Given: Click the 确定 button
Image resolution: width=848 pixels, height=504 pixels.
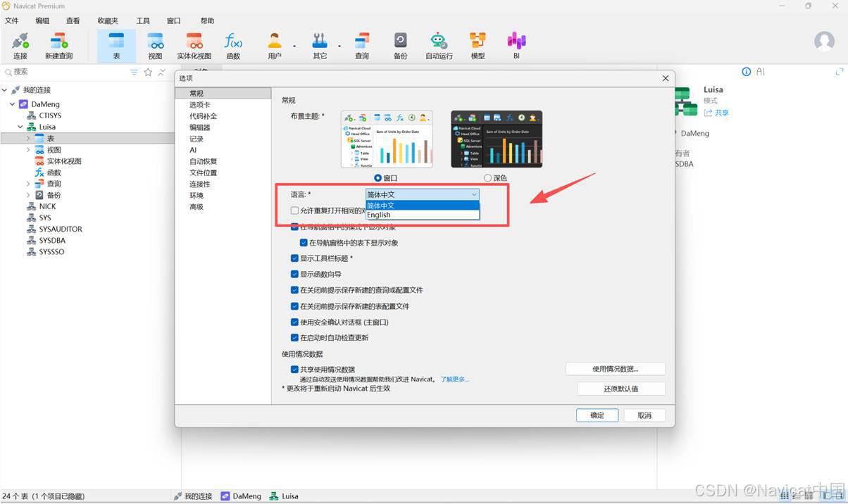Looking at the screenshot, I should coord(597,415).
